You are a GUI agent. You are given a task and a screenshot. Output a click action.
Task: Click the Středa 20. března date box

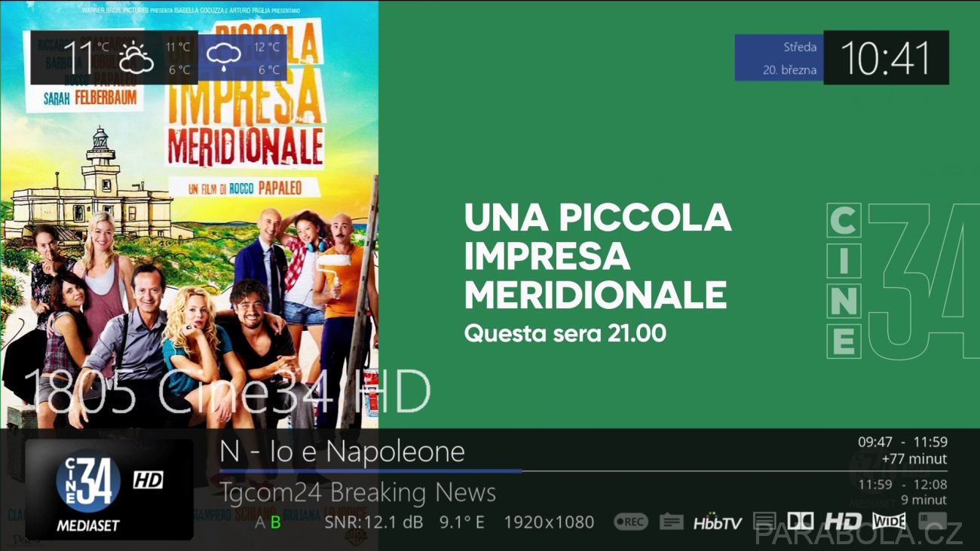779,58
